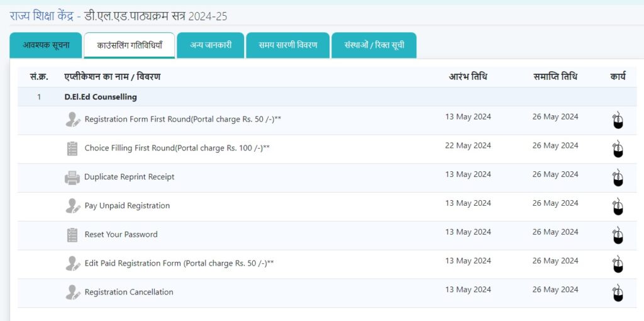Click mouse icon in Duplicate Reprint Receipt row
The width and height of the screenshot is (644, 321).
[618, 178]
